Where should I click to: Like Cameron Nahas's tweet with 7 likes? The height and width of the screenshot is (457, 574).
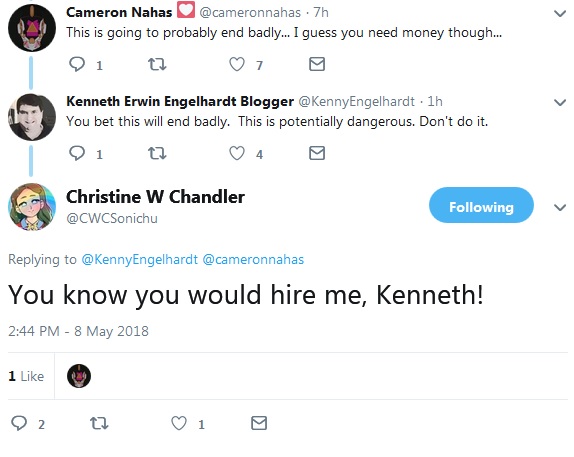click(237, 64)
